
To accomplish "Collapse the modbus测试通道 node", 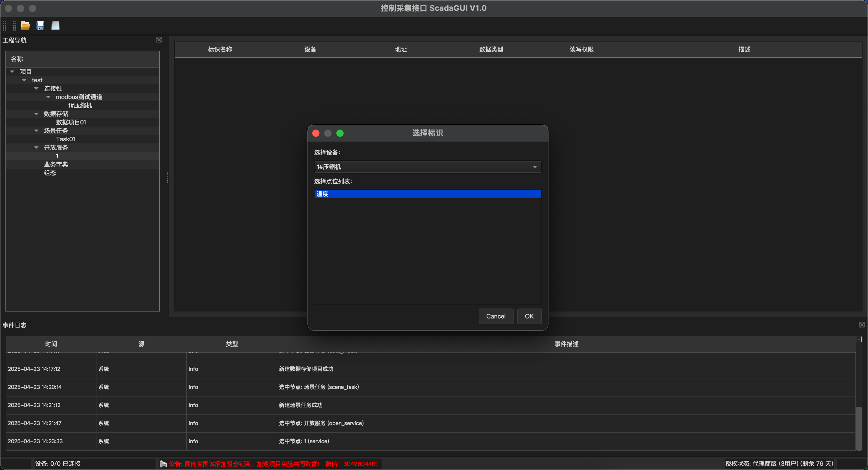I will pyautogui.click(x=48, y=97).
